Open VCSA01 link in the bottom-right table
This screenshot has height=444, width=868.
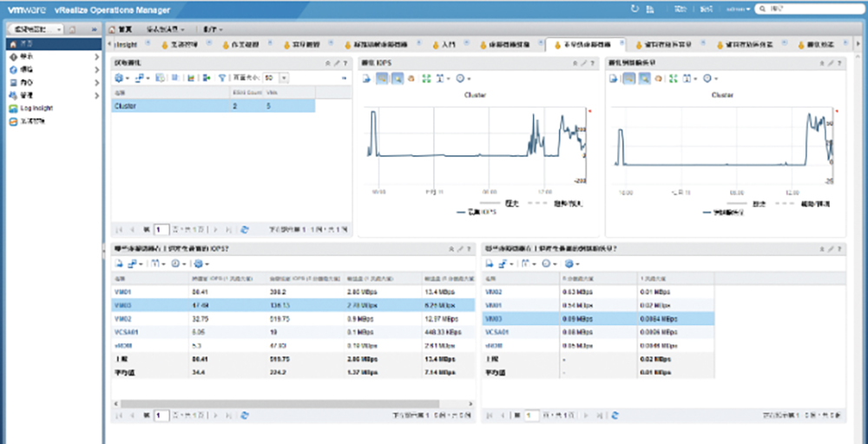click(496, 332)
